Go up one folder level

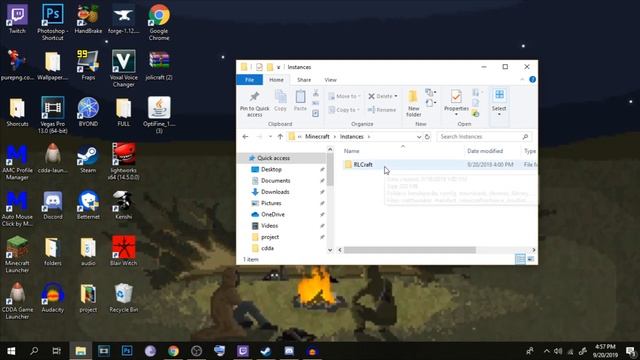tap(280, 137)
